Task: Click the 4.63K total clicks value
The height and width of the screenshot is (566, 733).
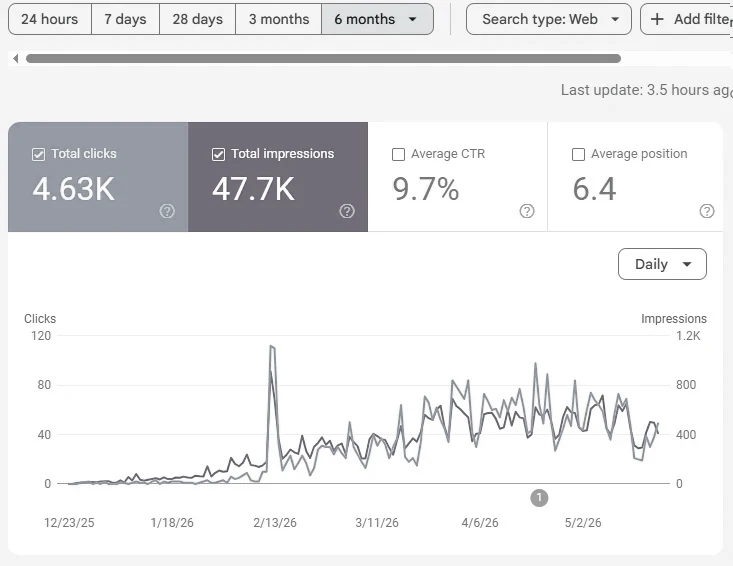Action: click(73, 189)
